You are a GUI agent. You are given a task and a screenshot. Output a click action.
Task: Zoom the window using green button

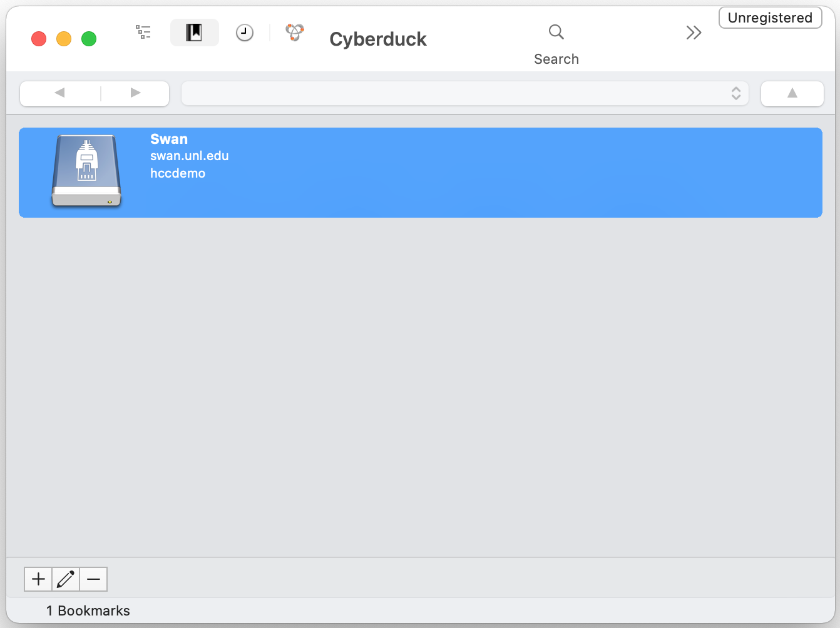89,39
